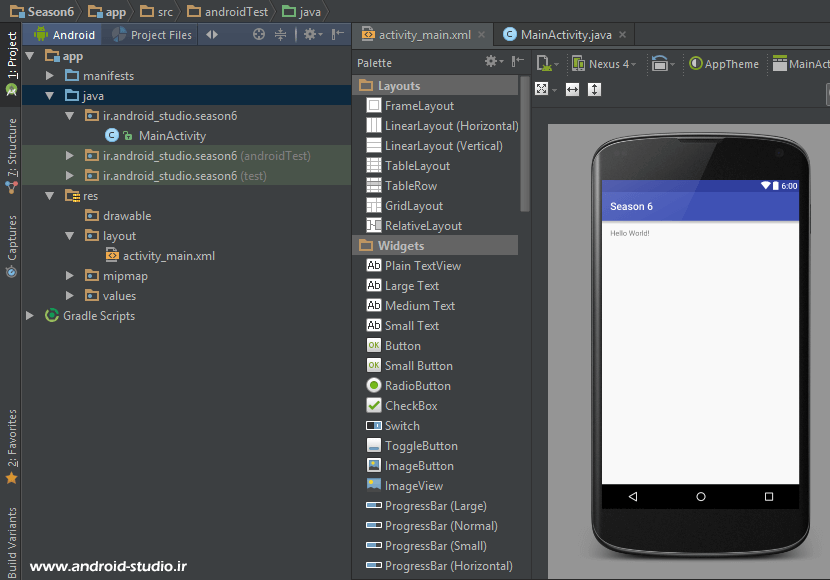
Task: Open Palette settings gear
Action: point(493,61)
